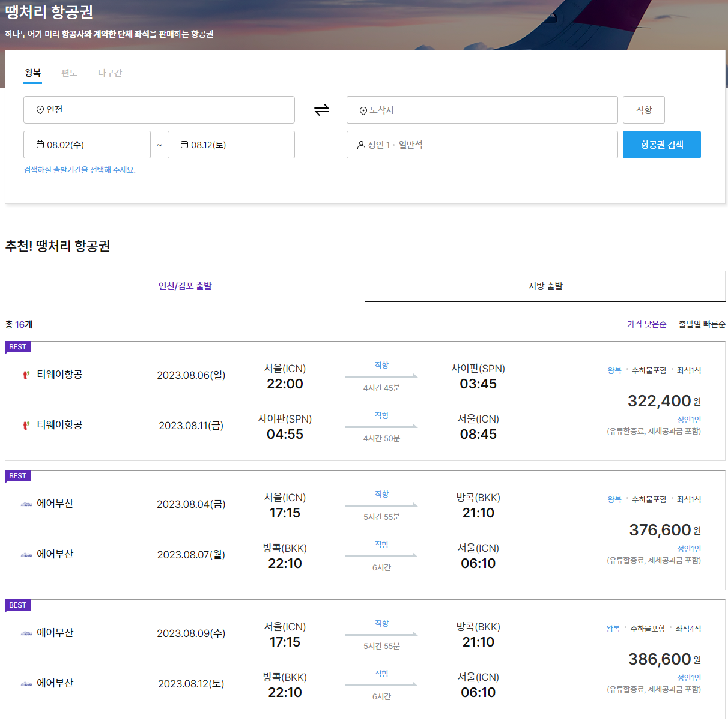Click BEST badge on 386,600원 card
Screen dimensions: 728x724
tap(18, 605)
